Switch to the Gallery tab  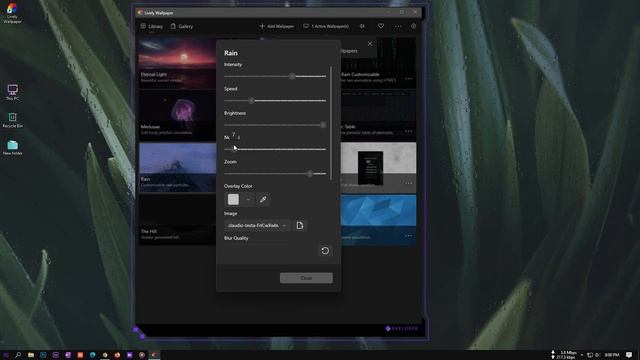pos(182,26)
